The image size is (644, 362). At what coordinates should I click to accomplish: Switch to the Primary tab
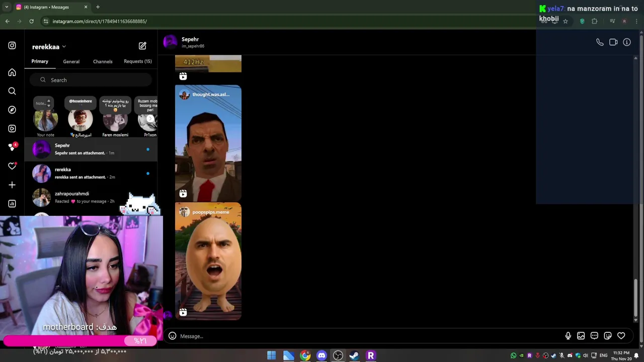(40, 61)
